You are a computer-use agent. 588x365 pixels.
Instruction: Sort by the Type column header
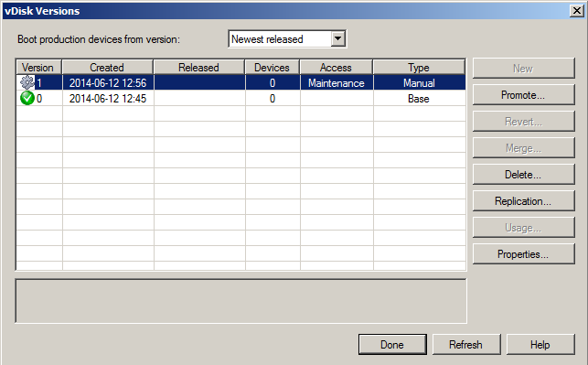(x=419, y=68)
